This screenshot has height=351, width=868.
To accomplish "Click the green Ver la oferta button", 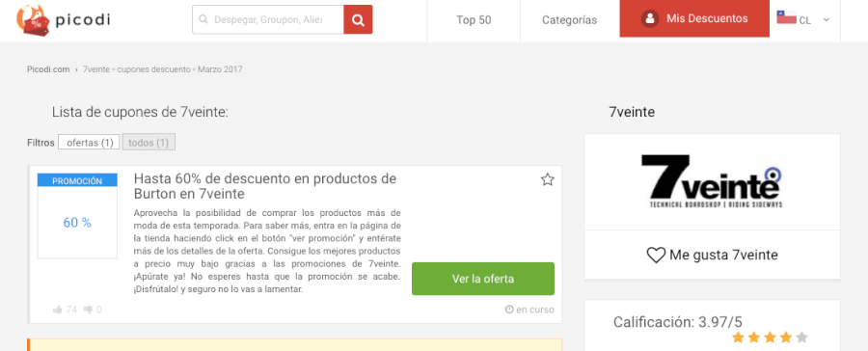I will click(x=483, y=279).
